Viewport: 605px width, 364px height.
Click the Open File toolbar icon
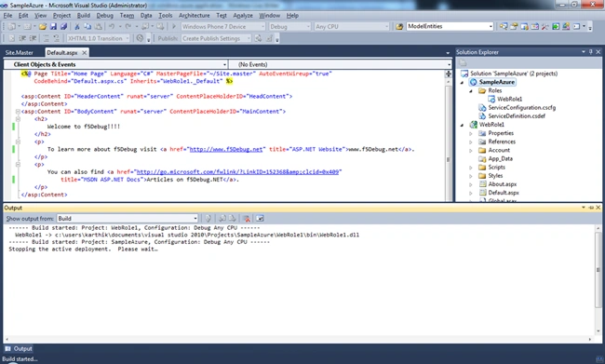pos(43,27)
